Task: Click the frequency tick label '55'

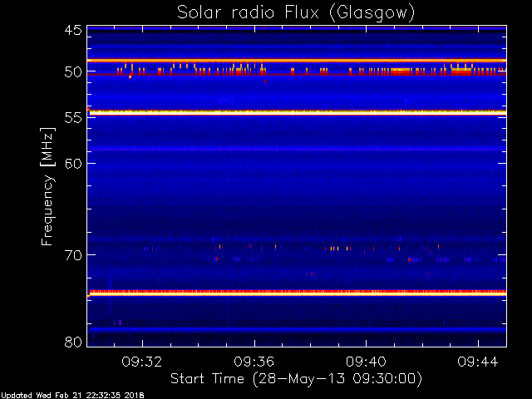Action: [73, 118]
